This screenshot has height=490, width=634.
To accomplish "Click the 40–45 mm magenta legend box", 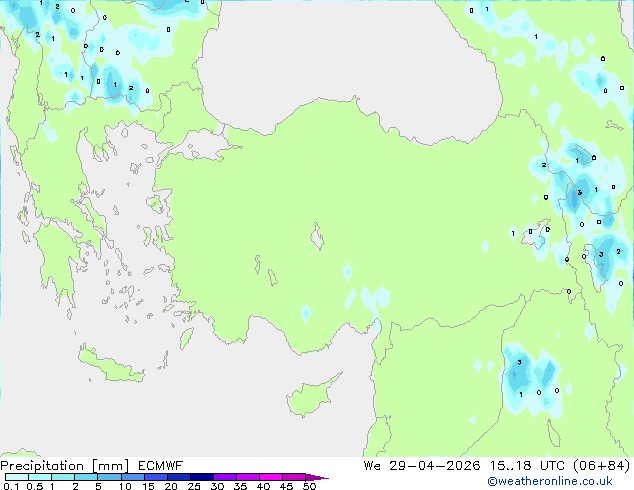I will pyautogui.click(x=271, y=477).
